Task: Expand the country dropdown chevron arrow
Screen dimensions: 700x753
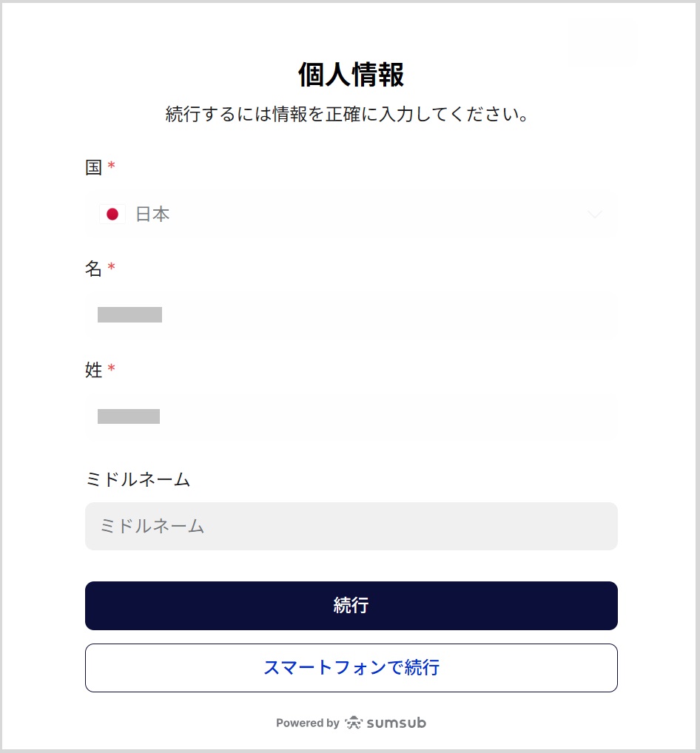Action: [594, 215]
